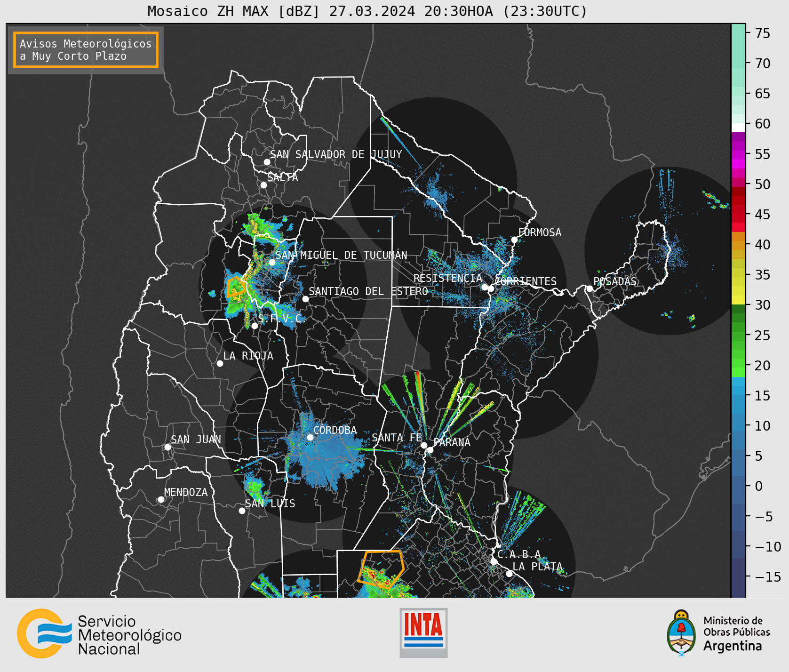Click the yellow 30 dBZ color on scale
The width and height of the screenshot is (789, 672).
tap(738, 300)
